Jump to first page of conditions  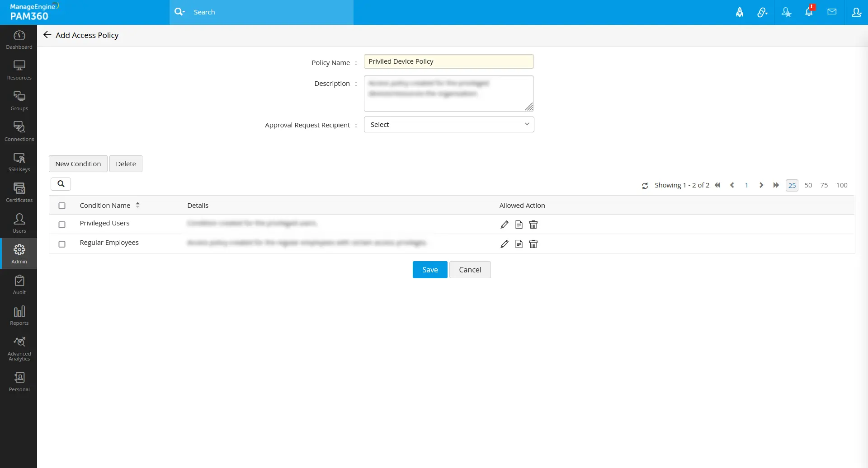[717, 185]
